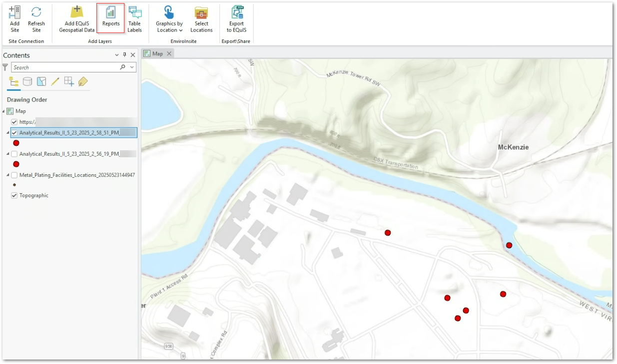
Task: Click Refresh Site in the ribbon
Action: tap(36, 18)
